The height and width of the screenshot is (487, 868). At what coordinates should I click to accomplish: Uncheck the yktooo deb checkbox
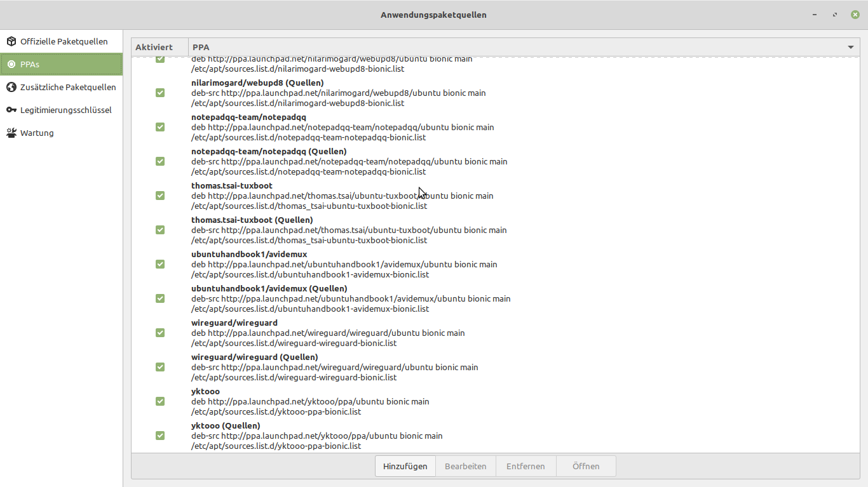(x=160, y=401)
